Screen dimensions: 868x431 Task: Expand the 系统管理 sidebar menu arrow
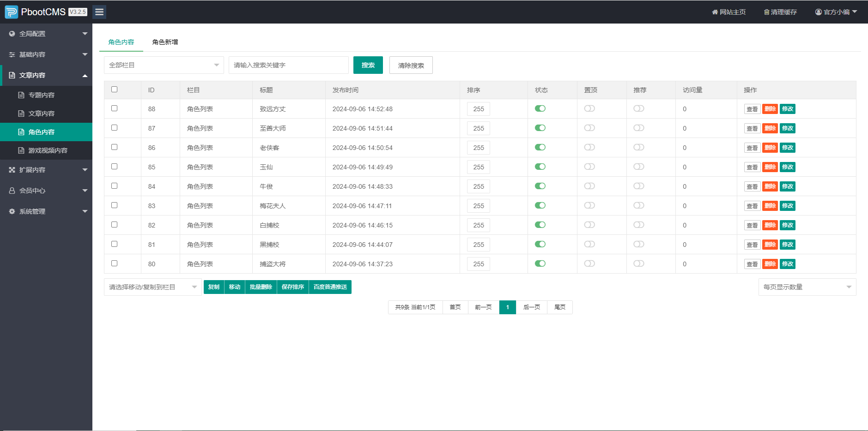85,211
